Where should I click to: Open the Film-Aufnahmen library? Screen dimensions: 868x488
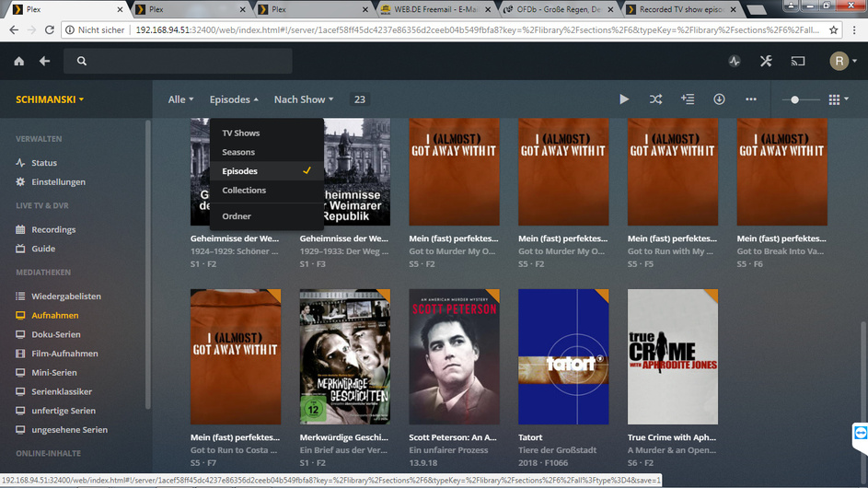coord(64,354)
